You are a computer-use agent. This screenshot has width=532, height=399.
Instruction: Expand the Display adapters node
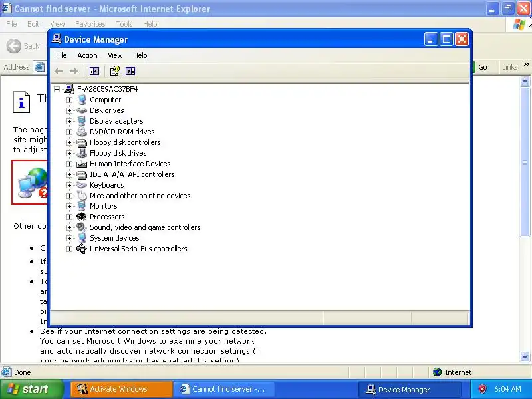tap(70, 121)
